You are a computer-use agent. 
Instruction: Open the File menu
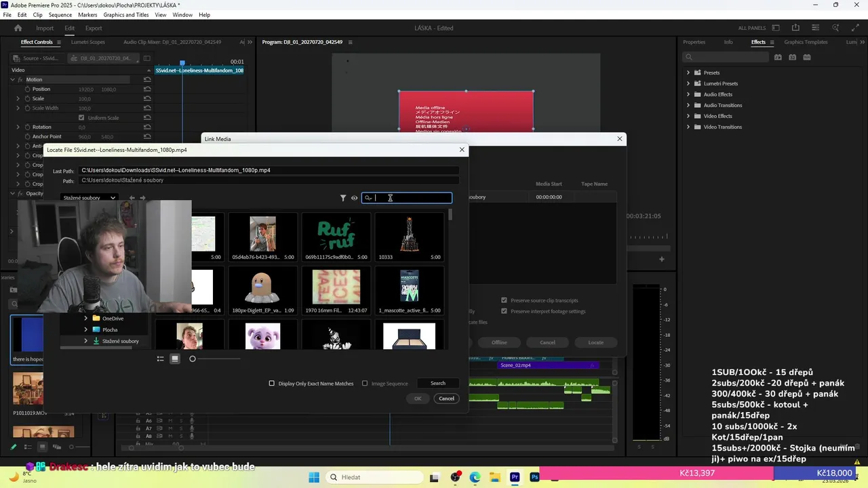[x=7, y=14]
